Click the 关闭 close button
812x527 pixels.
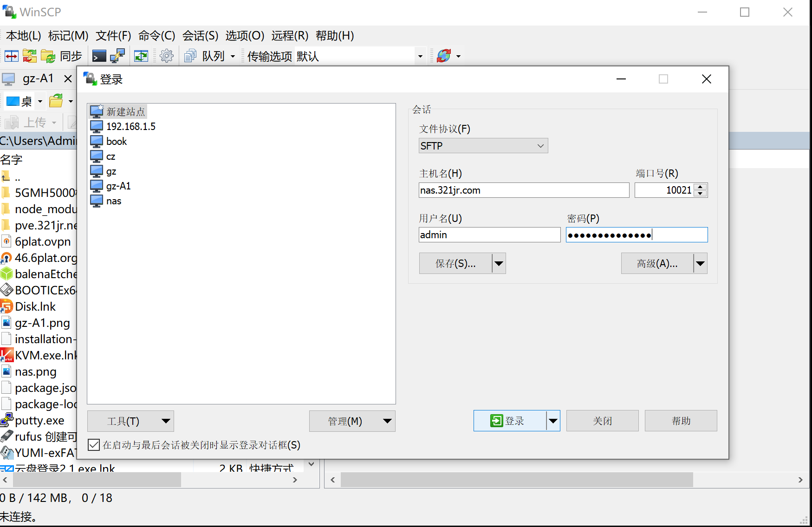click(603, 421)
